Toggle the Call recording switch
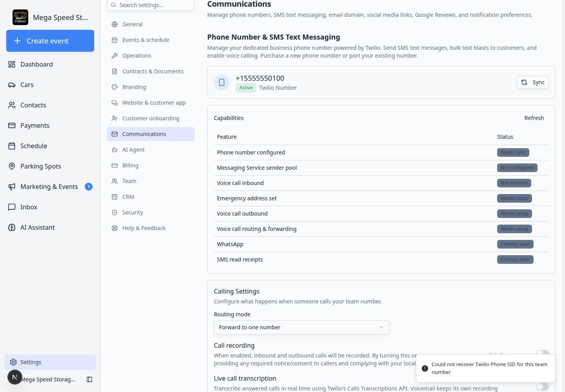Screen dimensions: 565x392 point(542,353)
